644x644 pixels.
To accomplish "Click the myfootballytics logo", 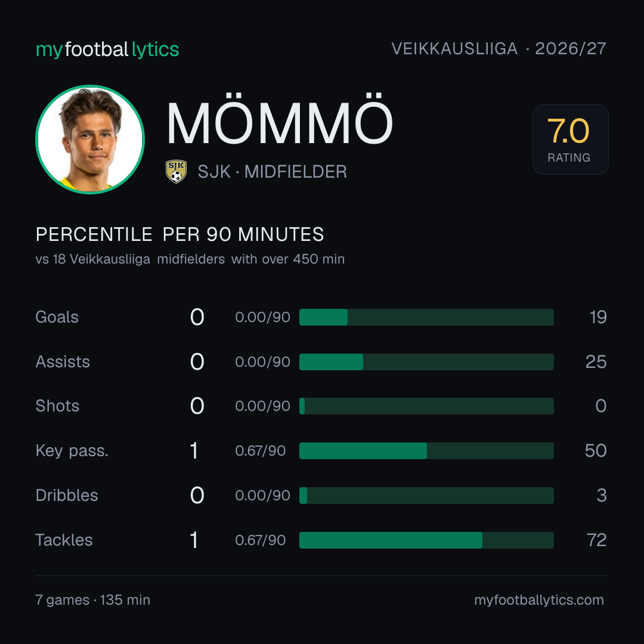I will (107, 49).
